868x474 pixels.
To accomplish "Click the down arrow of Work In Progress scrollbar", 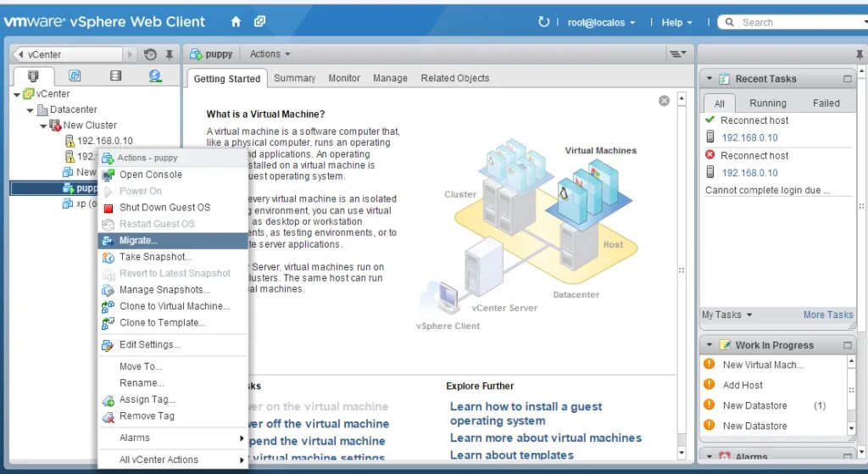I will tap(851, 428).
